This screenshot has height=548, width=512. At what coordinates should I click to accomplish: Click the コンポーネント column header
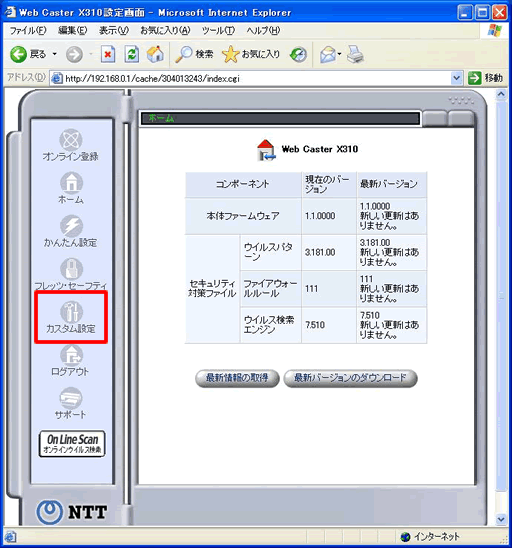tap(243, 185)
